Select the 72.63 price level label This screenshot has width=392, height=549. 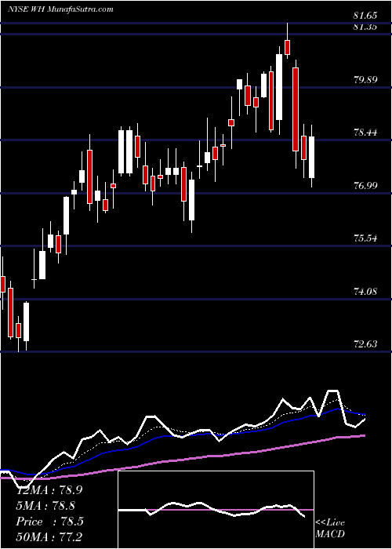coord(365,344)
